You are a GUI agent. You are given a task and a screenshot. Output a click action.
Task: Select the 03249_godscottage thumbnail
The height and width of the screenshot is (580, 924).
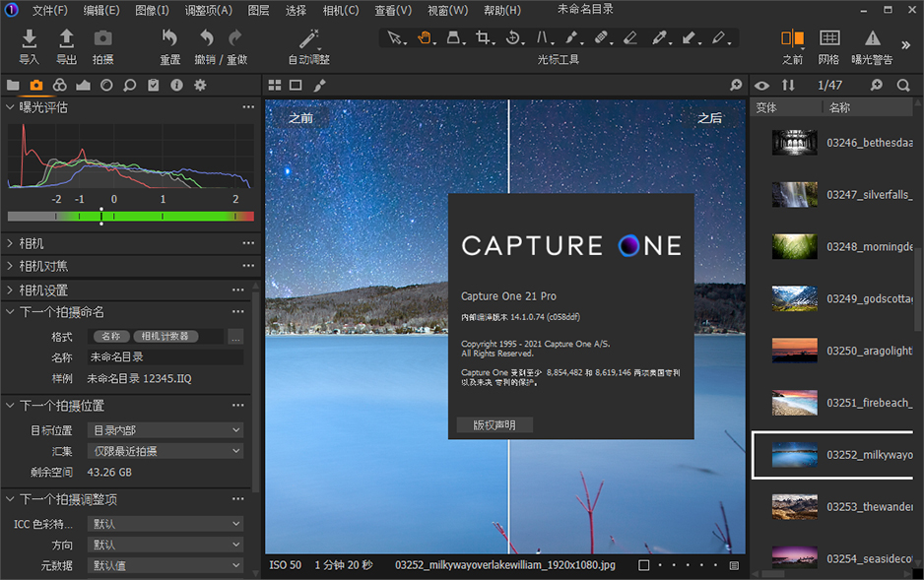[x=794, y=298]
